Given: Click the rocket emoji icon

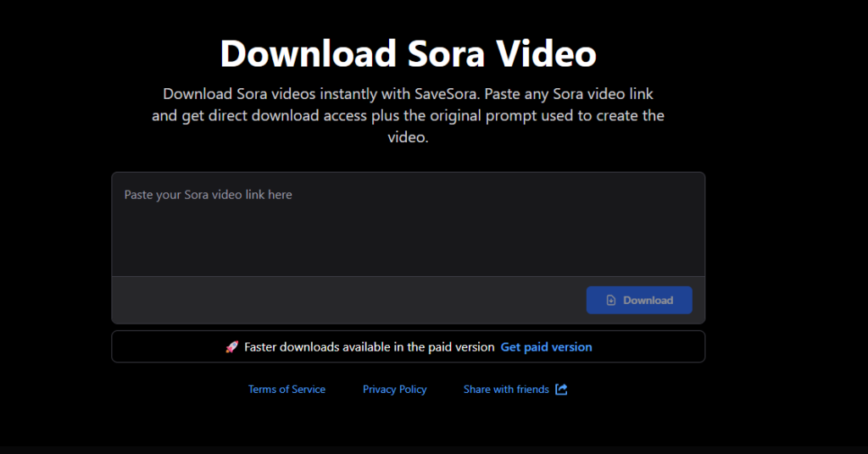Looking at the screenshot, I should (x=232, y=347).
